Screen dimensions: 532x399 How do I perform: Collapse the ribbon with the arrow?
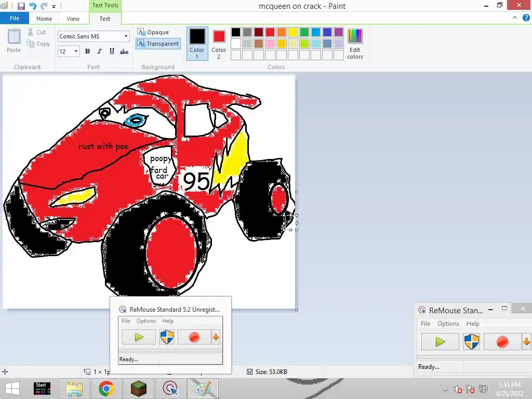pos(515,18)
